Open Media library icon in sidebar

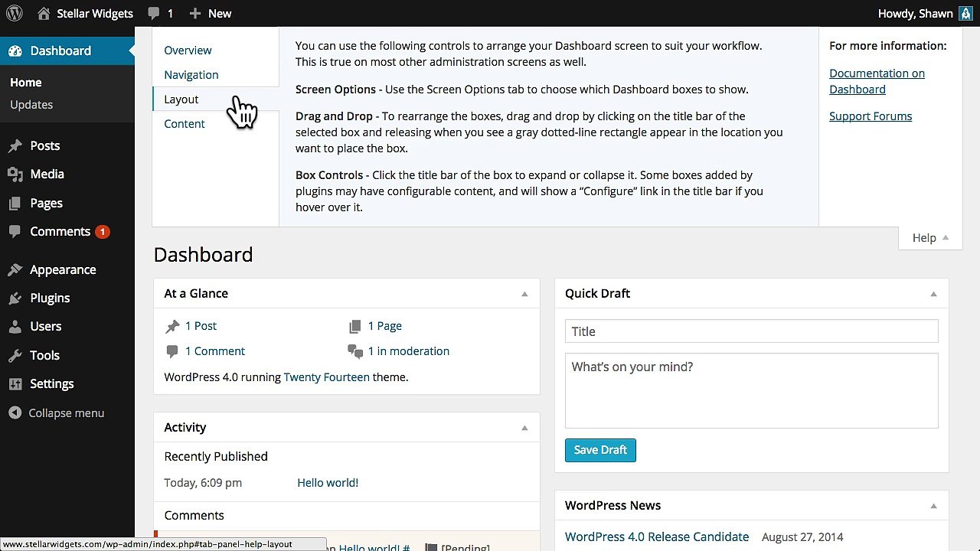(15, 174)
